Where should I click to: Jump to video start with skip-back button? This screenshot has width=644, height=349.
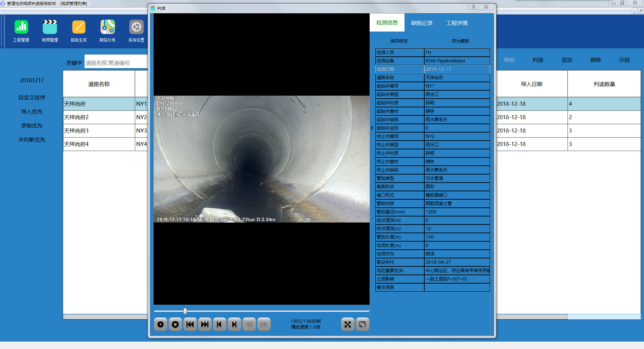point(190,325)
